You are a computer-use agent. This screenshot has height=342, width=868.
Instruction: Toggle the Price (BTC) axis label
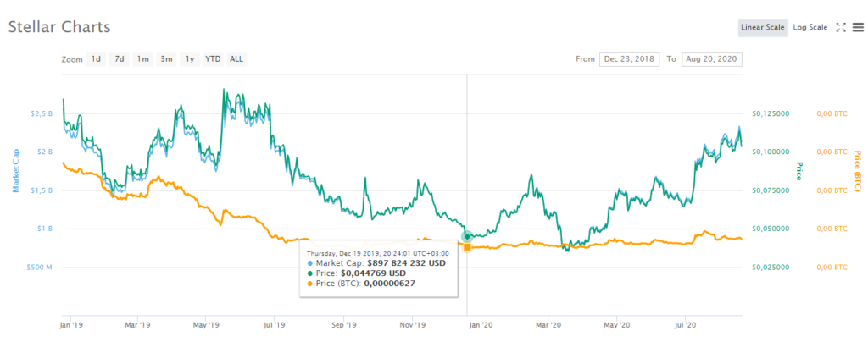point(858,171)
